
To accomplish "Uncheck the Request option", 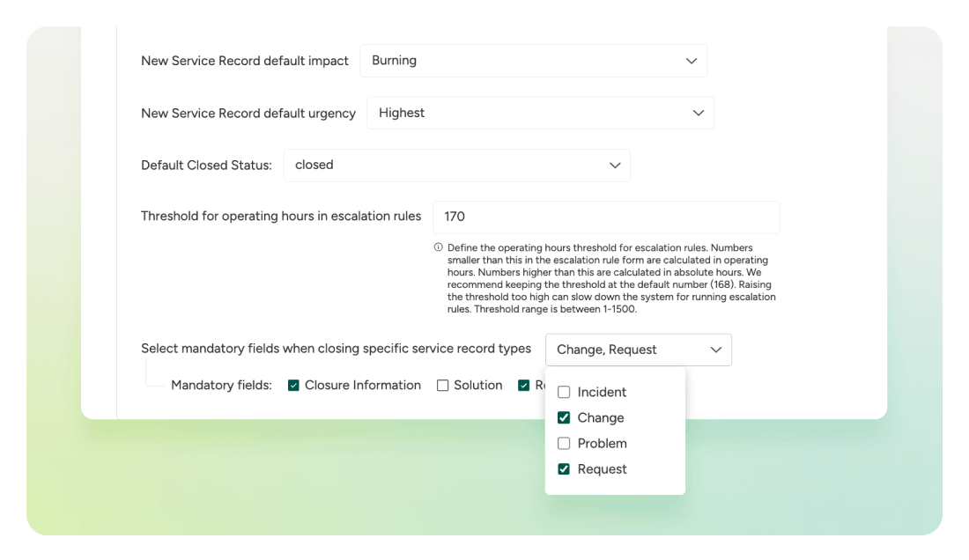I will (x=564, y=469).
